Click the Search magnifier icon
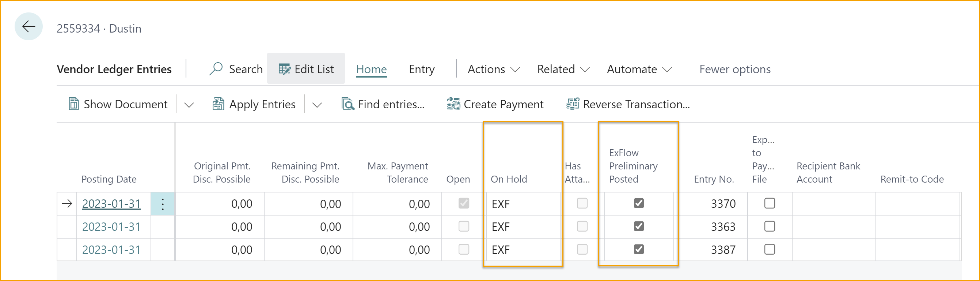This screenshot has width=980, height=281. 216,69
